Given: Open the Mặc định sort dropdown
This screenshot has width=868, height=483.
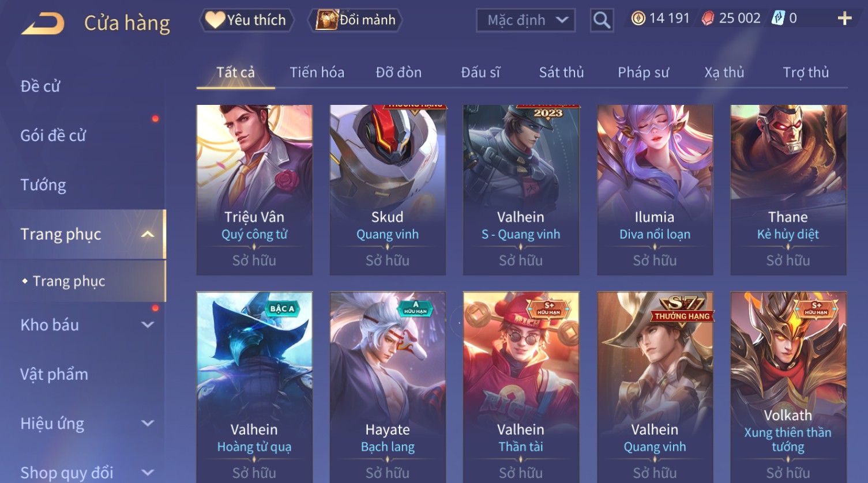Looking at the screenshot, I should coord(525,21).
